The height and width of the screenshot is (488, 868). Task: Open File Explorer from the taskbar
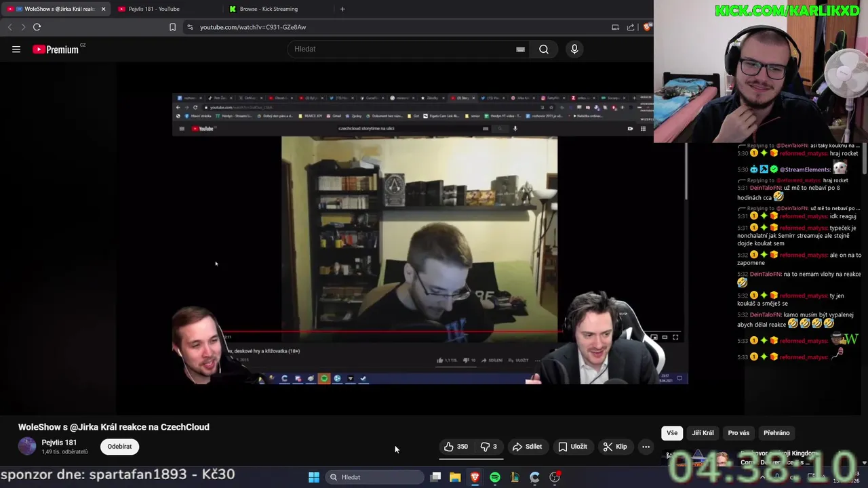click(455, 477)
